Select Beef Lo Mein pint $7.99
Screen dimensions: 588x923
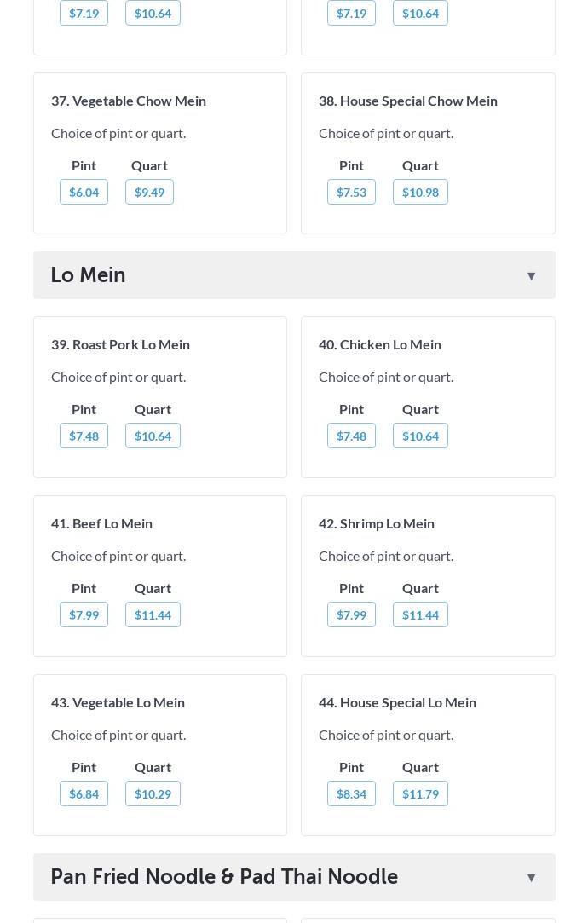pos(84,614)
